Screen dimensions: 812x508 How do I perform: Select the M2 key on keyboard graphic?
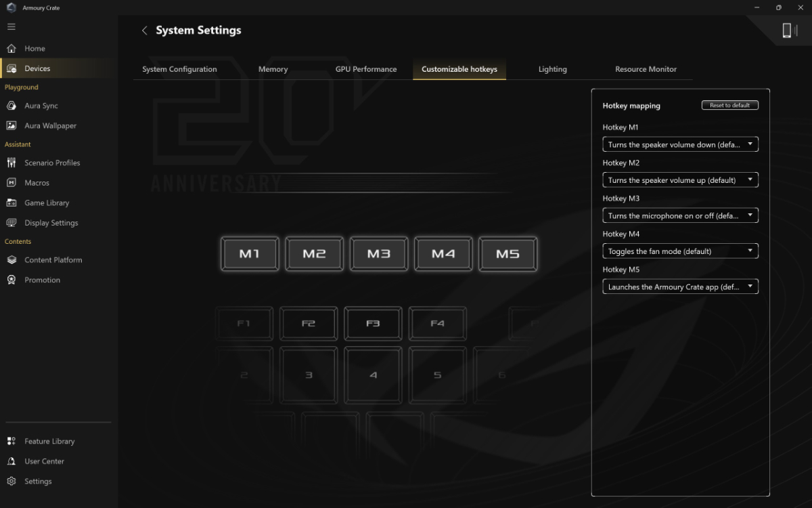tap(314, 254)
